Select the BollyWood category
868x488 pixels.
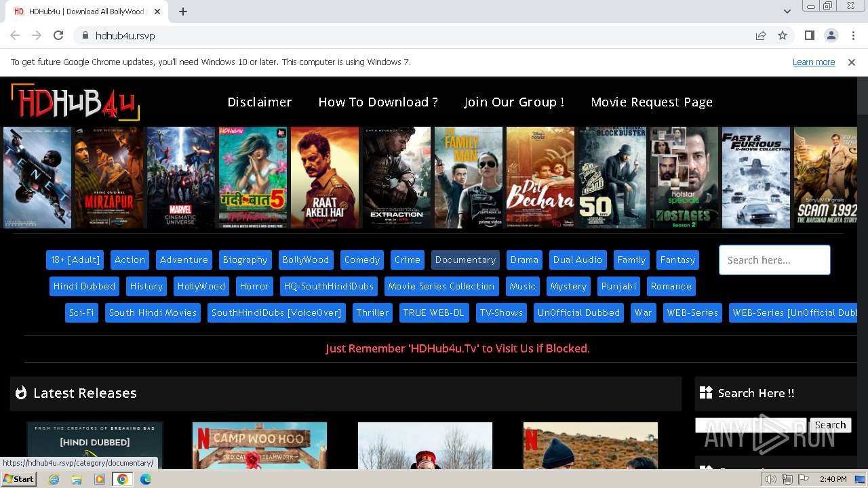coord(306,260)
